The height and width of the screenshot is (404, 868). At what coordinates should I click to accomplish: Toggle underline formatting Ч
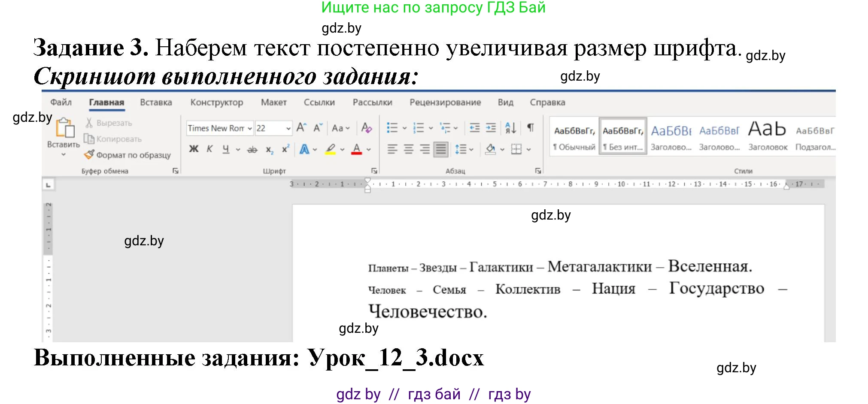[x=225, y=149]
